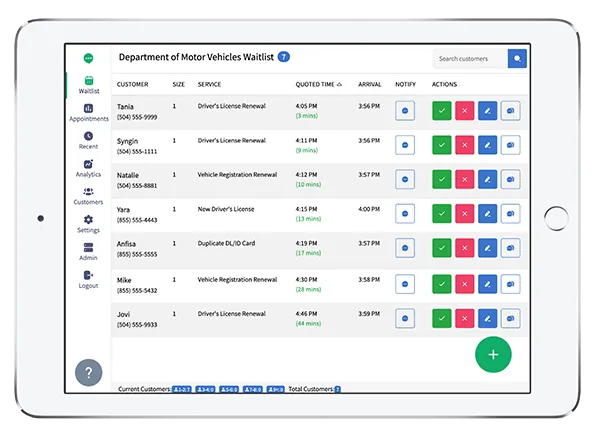This screenshot has height=440, width=600.
Task: Sort by Quoted Time column header
Action: (318, 84)
